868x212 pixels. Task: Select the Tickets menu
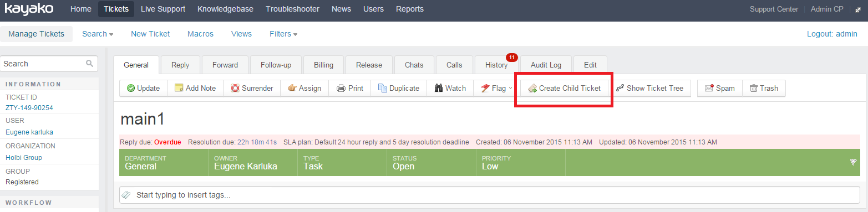[116, 9]
